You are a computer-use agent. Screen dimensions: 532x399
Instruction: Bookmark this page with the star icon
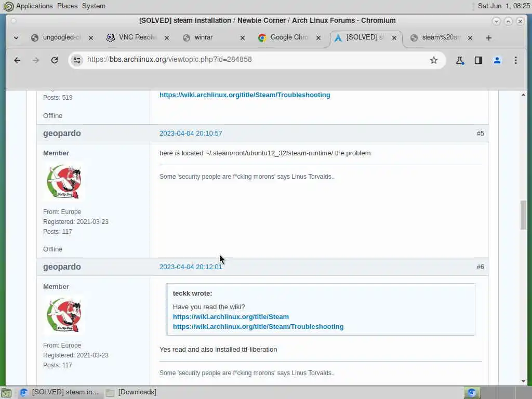point(434,60)
